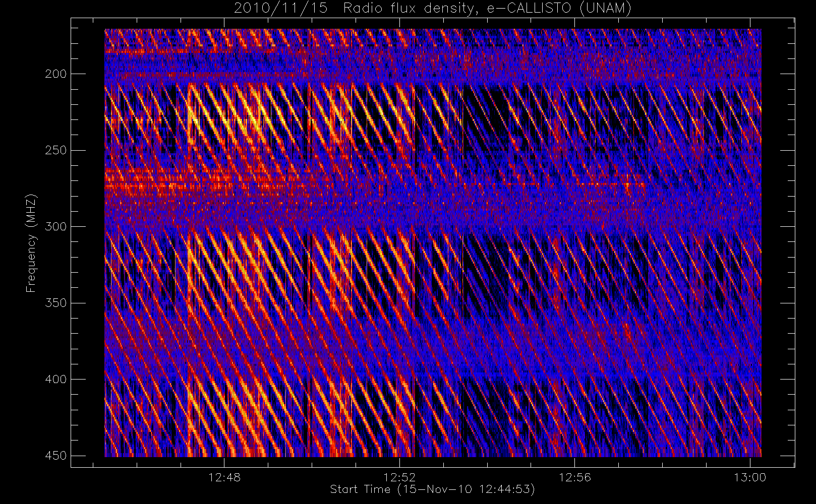Image resolution: width=816 pixels, height=504 pixels.
Task: Click the 200 frequency tick label
Action: (56, 74)
